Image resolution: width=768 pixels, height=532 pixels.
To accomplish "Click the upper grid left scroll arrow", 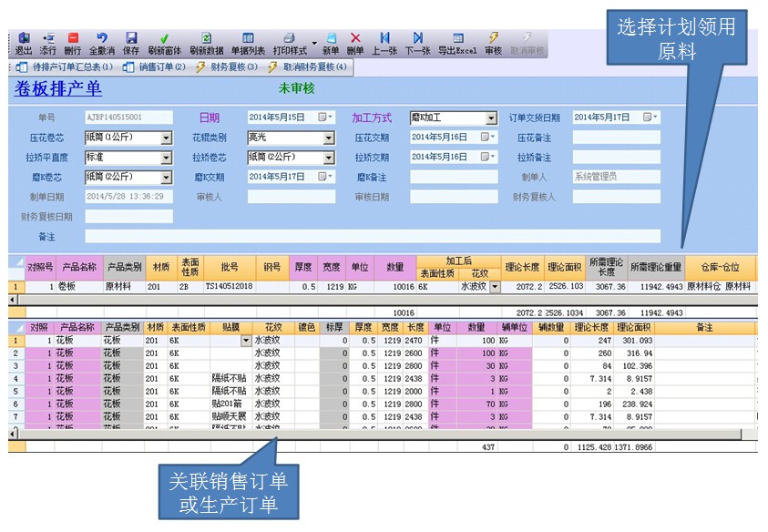I will tap(14, 300).
